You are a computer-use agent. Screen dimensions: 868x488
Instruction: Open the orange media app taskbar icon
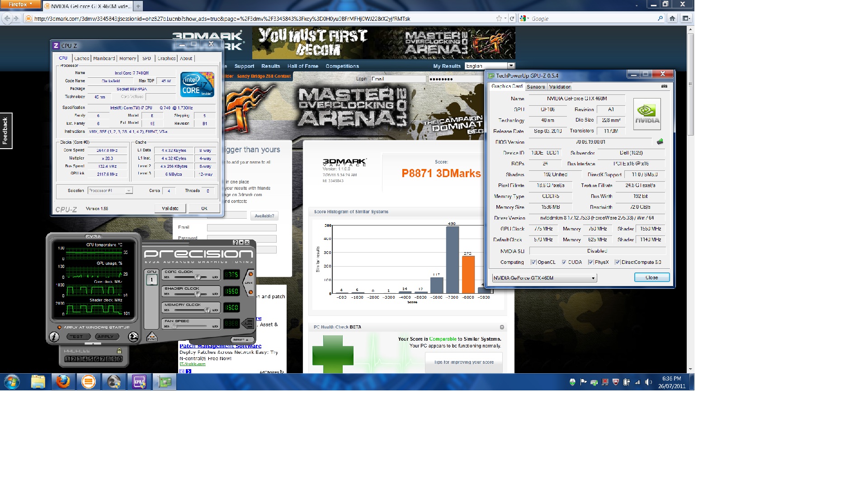(x=89, y=382)
